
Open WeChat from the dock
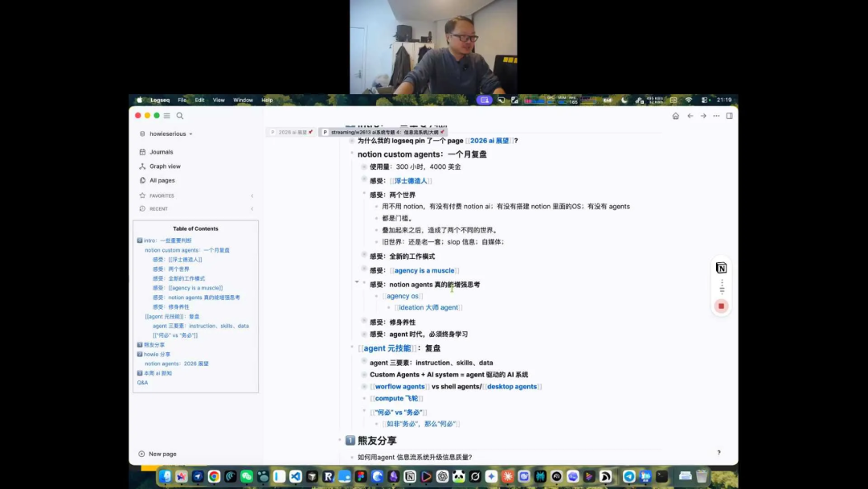point(247,476)
